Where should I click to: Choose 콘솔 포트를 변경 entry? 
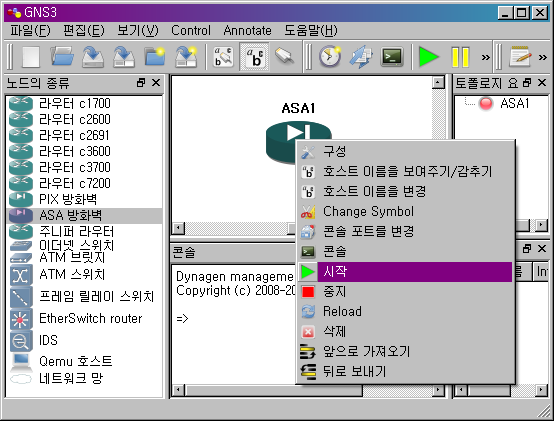point(405,232)
